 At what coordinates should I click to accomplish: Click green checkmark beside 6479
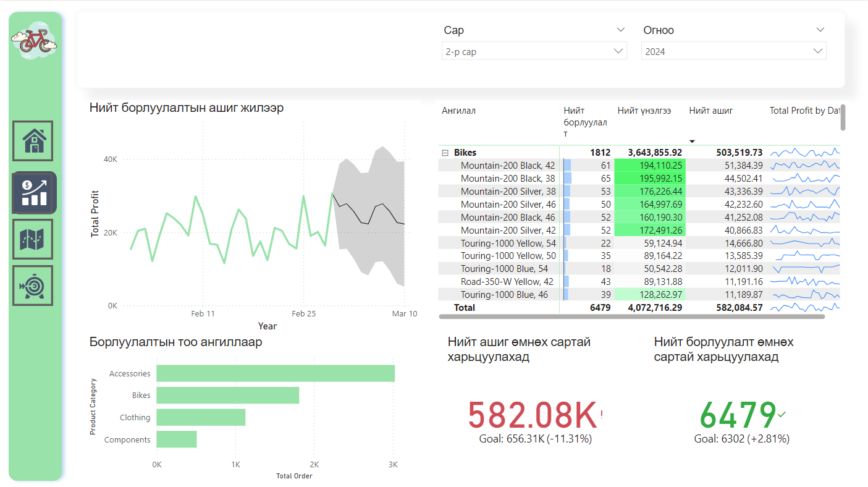pyautogui.click(x=782, y=414)
